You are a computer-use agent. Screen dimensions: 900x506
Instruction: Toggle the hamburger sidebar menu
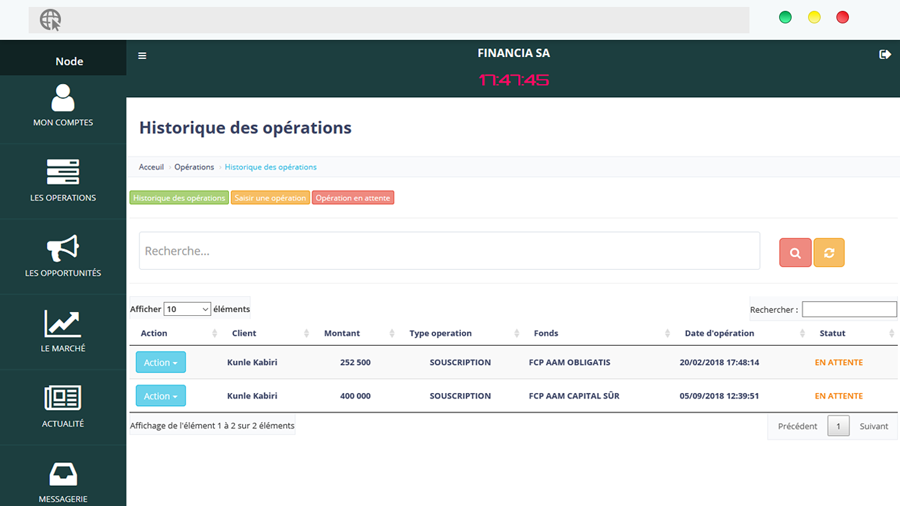(x=142, y=56)
